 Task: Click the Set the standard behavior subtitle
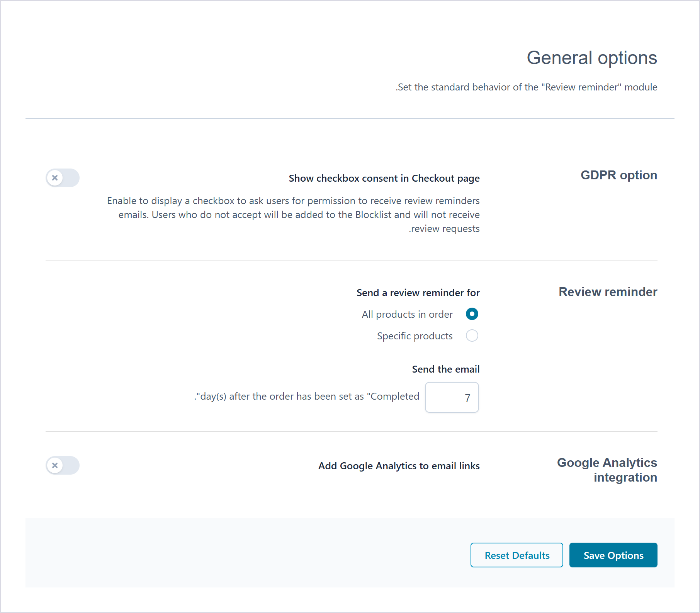(527, 87)
